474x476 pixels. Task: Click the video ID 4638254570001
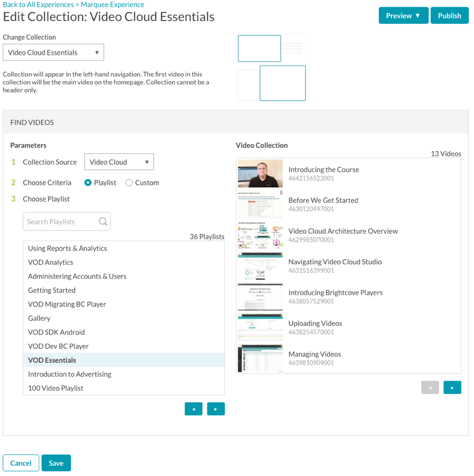[311, 332]
